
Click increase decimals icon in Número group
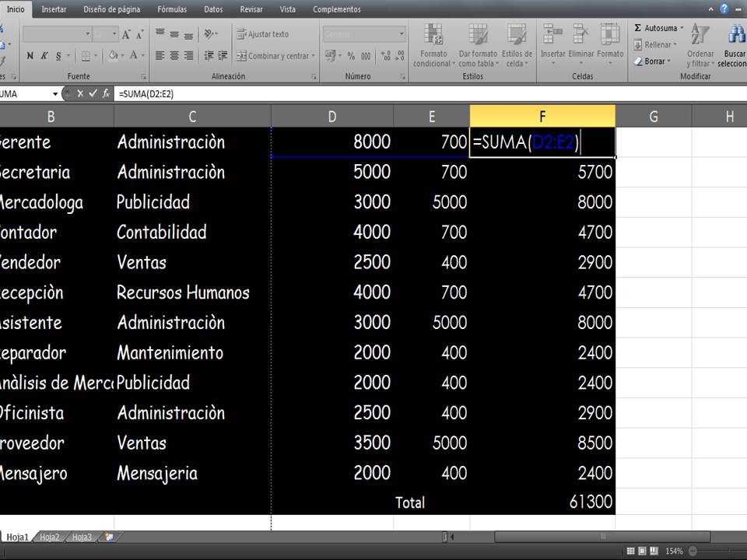(387, 56)
